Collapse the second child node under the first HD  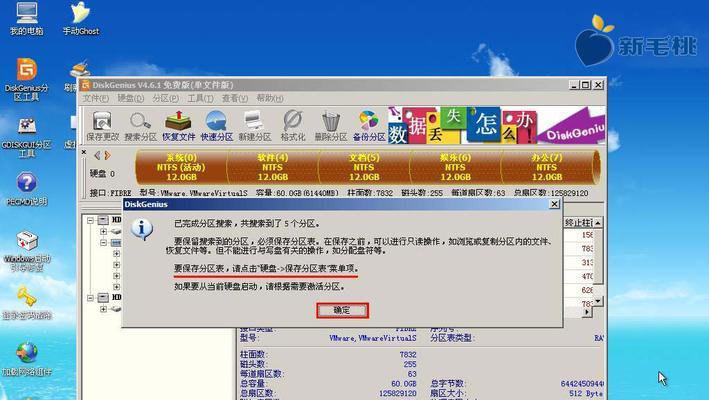coord(104,243)
